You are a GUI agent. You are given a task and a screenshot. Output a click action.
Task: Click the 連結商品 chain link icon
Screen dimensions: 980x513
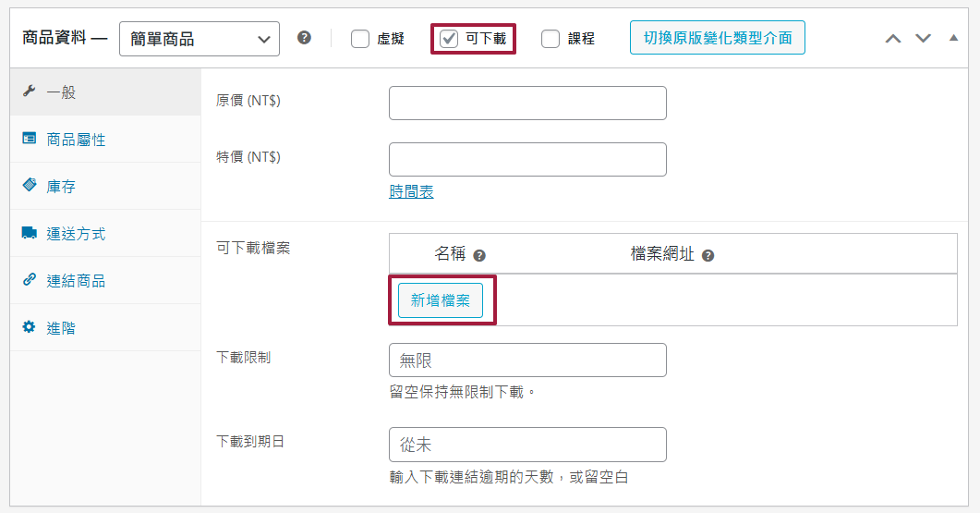pyautogui.click(x=29, y=281)
